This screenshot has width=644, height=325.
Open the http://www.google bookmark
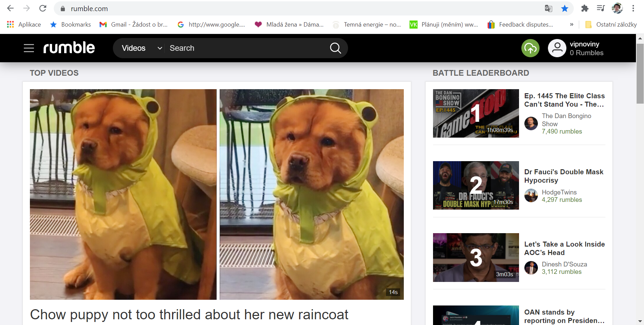tap(212, 25)
